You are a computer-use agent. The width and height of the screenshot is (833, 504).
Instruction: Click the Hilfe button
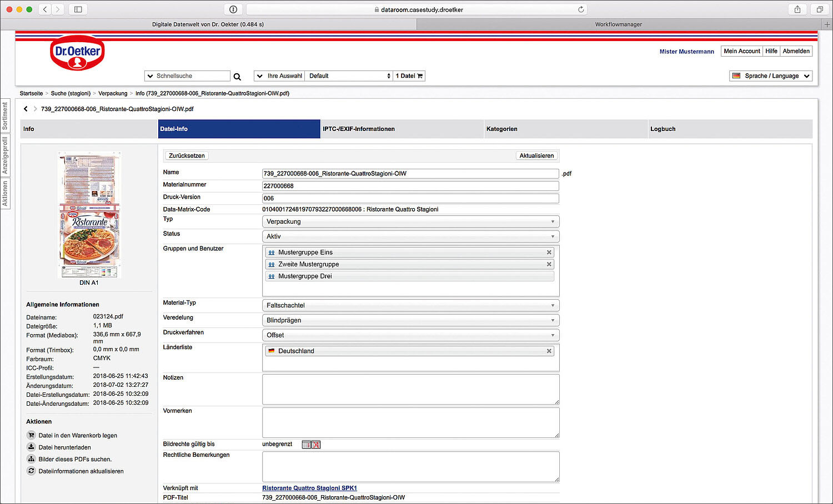pyautogui.click(x=771, y=51)
